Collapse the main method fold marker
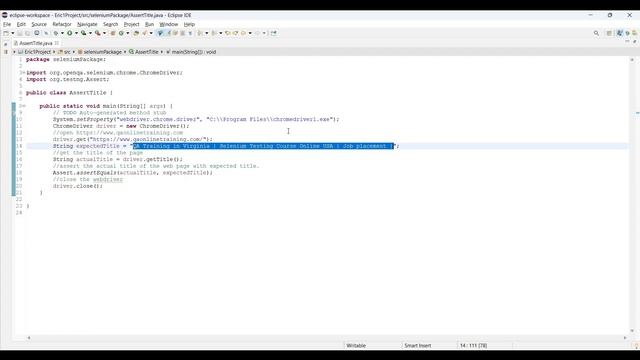640x360 pixels. [24, 106]
